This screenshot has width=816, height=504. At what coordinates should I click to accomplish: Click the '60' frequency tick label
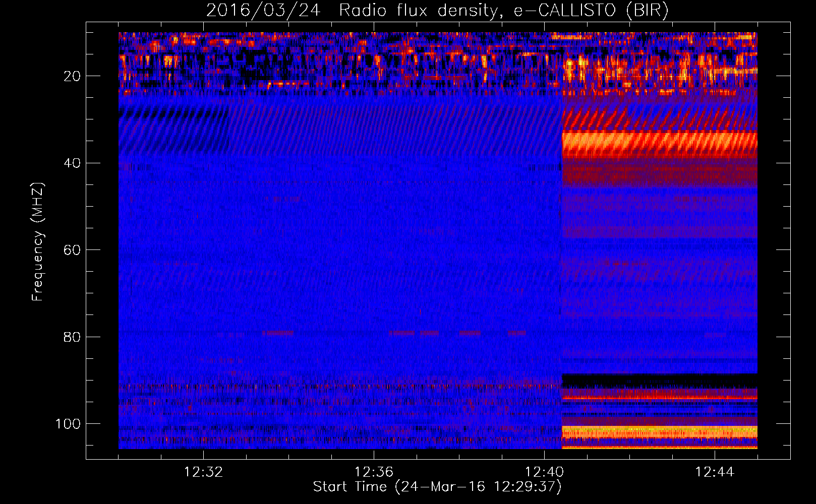pos(72,250)
